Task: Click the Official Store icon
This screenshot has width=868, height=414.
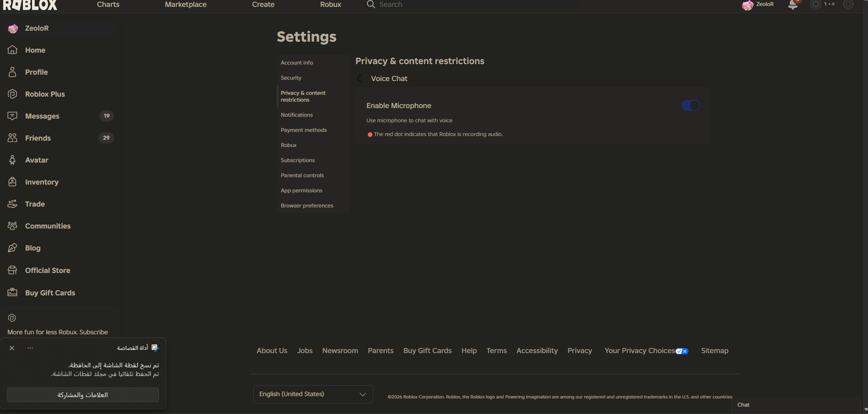Action: coord(13,270)
